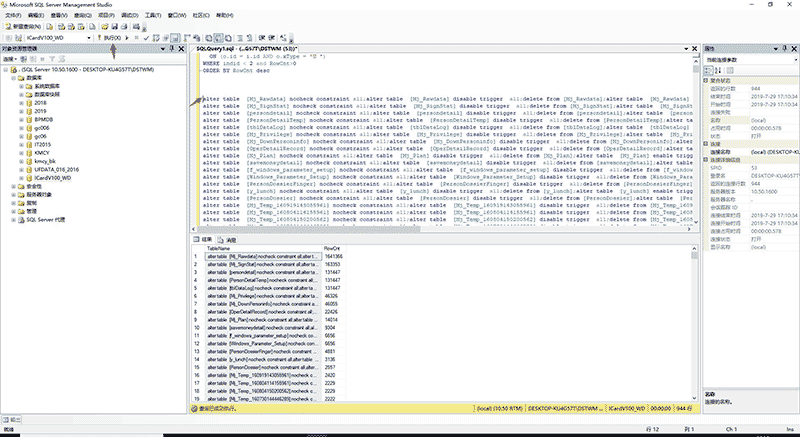Open the Query (查询) menu
The image size is (800, 437).
[x=83, y=15]
